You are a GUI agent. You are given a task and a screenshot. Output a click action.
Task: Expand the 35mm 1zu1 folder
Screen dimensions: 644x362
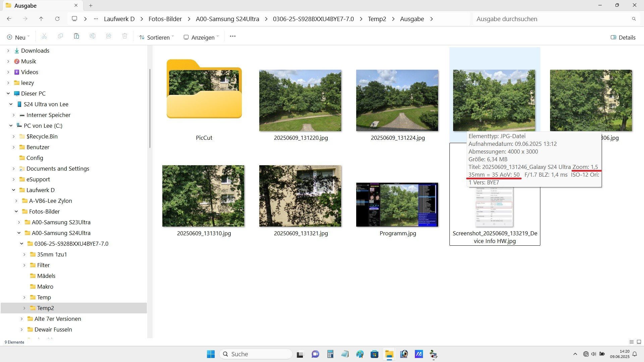click(24, 254)
